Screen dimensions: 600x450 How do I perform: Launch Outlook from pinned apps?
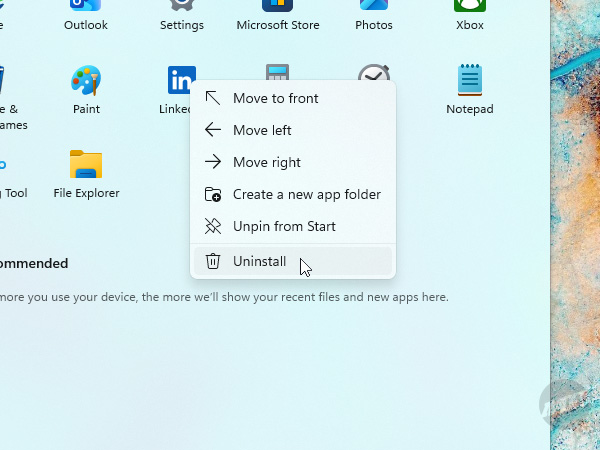[x=86, y=8]
